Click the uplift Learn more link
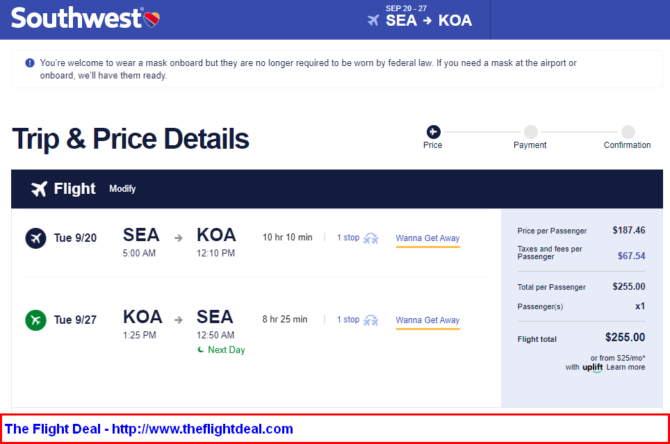This screenshot has height=444, width=670. (625, 367)
